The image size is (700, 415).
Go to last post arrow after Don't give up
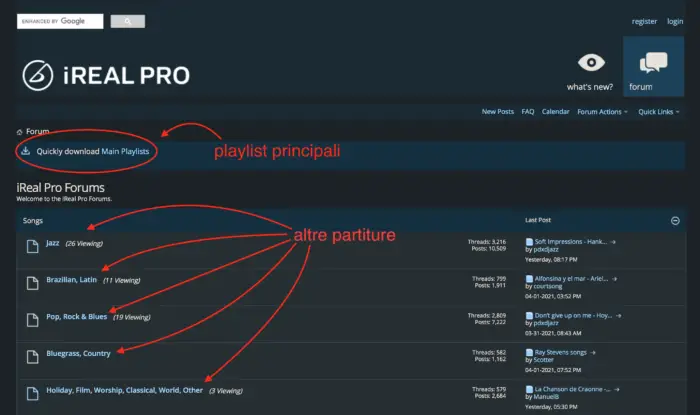pos(618,315)
